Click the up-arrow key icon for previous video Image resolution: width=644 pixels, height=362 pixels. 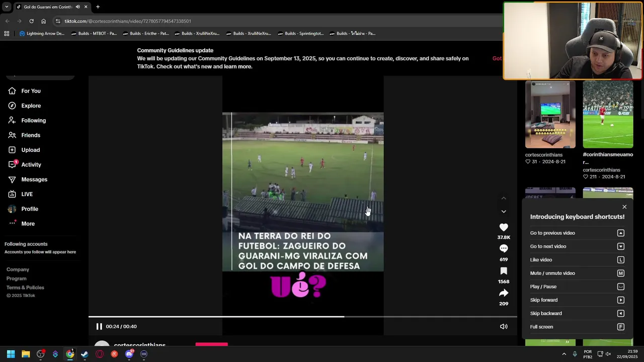click(621, 233)
